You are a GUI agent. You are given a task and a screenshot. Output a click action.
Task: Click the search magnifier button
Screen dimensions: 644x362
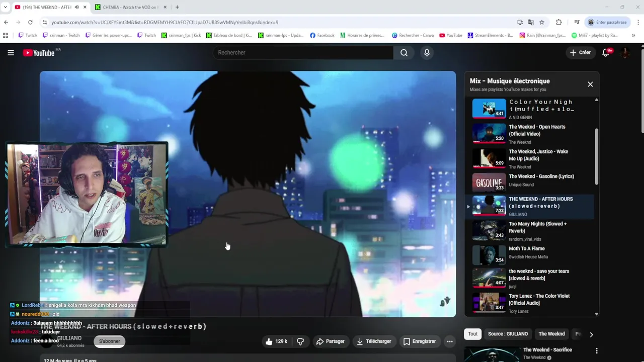point(404,53)
